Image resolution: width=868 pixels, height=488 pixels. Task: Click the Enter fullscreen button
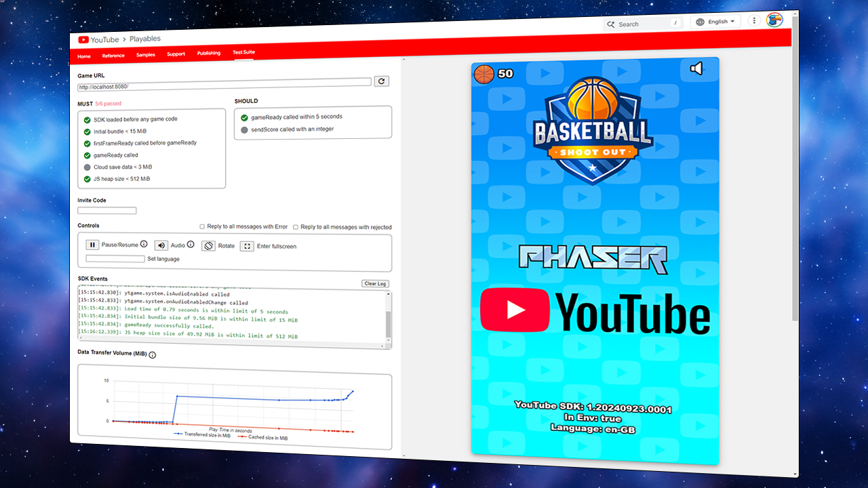click(247, 246)
